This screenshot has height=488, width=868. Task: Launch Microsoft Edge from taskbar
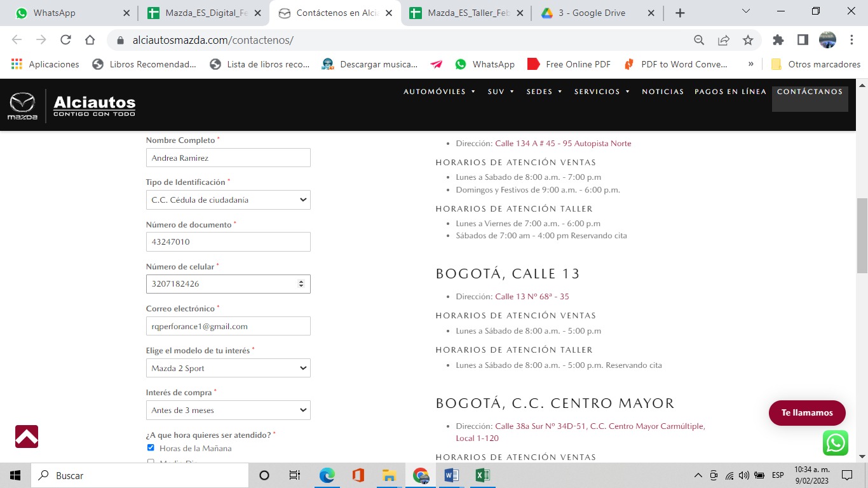tap(327, 475)
